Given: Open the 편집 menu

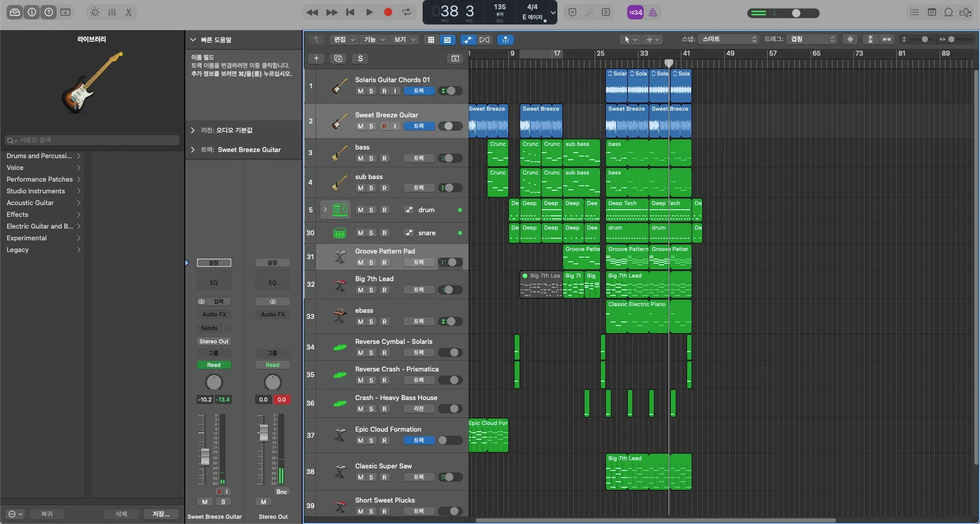Looking at the screenshot, I should click(x=343, y=39).
